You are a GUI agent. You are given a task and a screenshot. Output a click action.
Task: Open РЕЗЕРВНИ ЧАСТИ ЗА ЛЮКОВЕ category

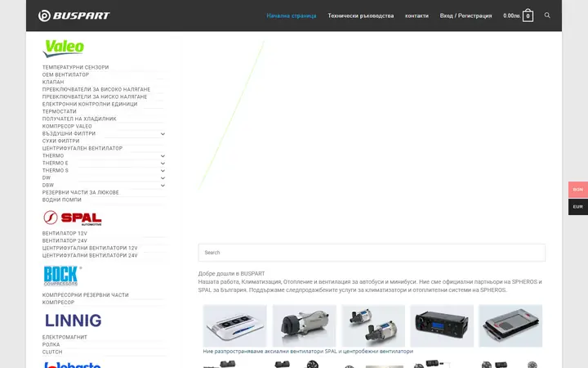click(x=80, y=192)
